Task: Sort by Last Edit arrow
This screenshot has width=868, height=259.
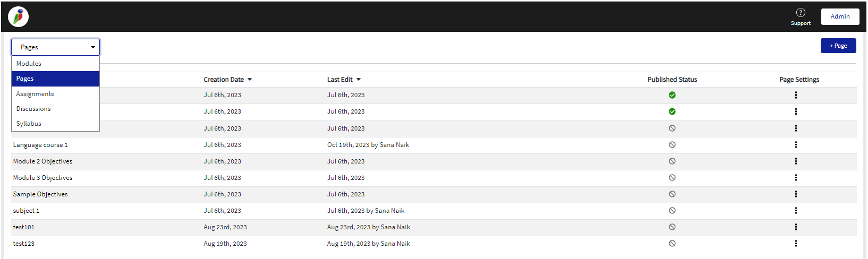Action: pyautogui.click(x=359, y=80)
